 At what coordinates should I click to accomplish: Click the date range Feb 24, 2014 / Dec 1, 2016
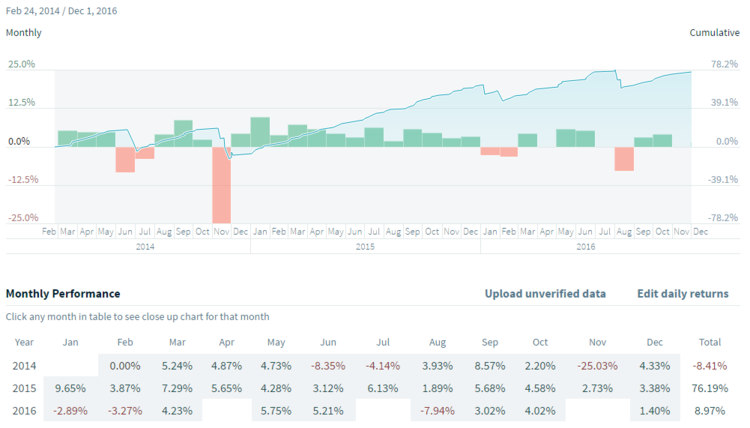tap(61, 11)
